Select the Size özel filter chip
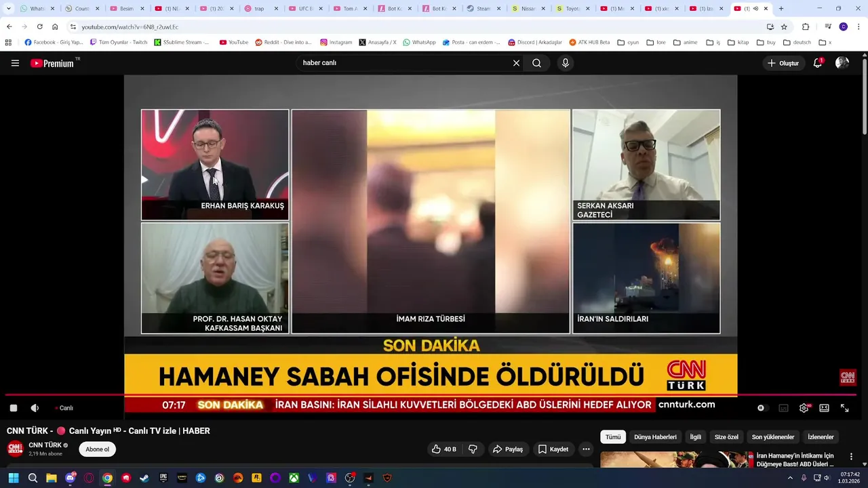Viewport: 868px width, 488px height. 726,437
